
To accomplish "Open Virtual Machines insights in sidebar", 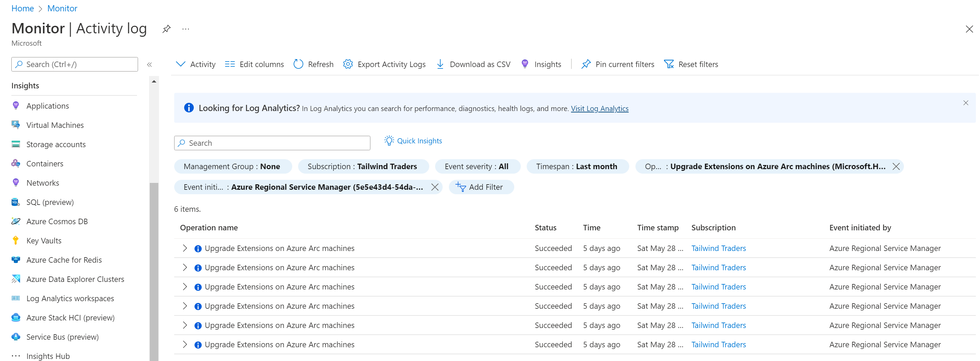I will click(x=55, y=125).
